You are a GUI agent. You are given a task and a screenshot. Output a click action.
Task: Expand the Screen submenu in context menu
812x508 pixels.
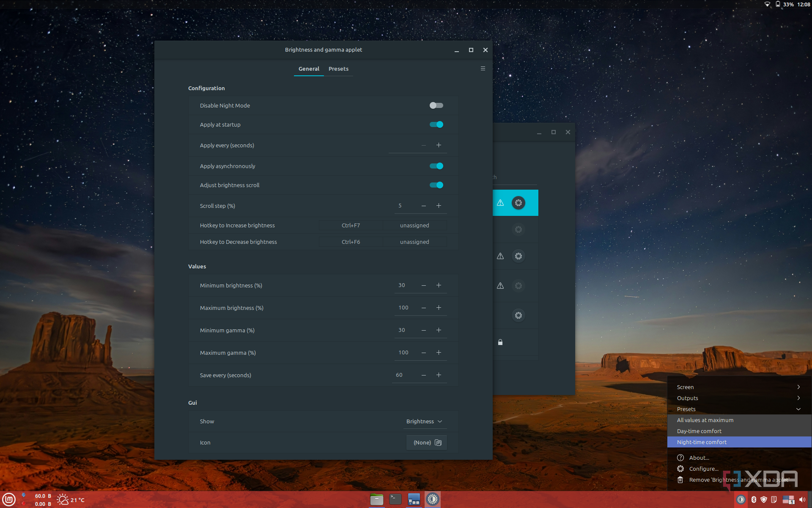pyautogui.click(x=738, y=387)
